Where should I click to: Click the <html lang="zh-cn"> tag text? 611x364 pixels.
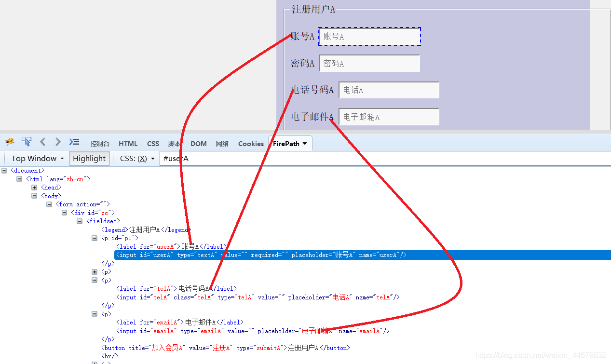(58, 179)
